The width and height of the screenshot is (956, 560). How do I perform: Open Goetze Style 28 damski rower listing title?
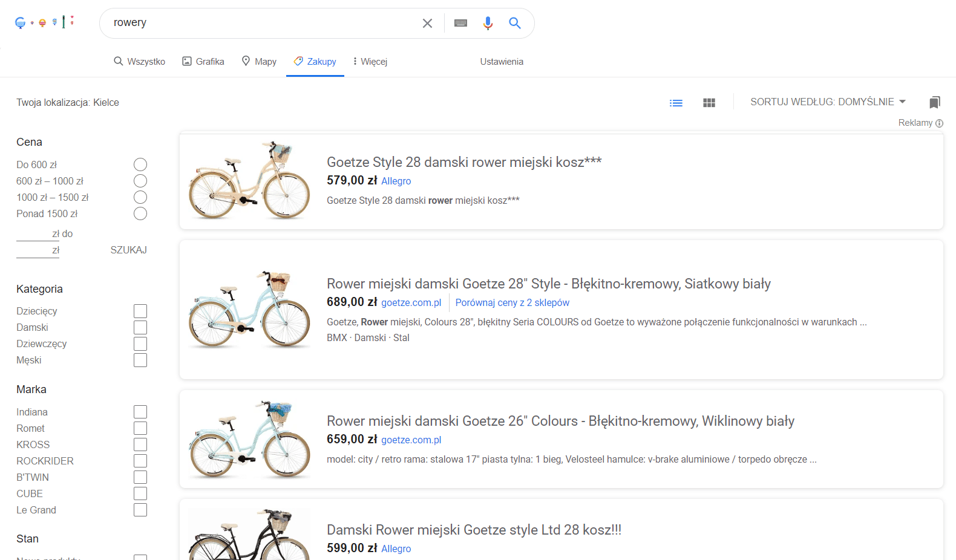pos(464,162)
